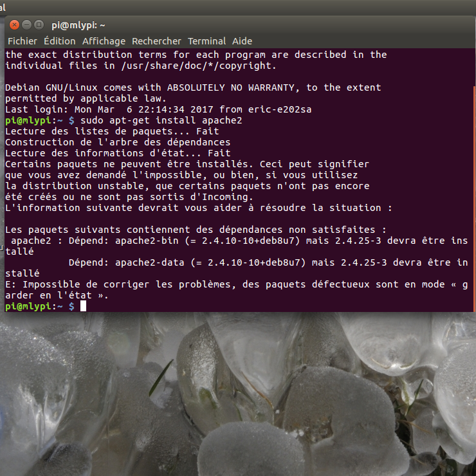This screenshot has width=476, height=476.
Task: Click the terminal's orange vertical scrollbar
Action: [x=474, y=199]
